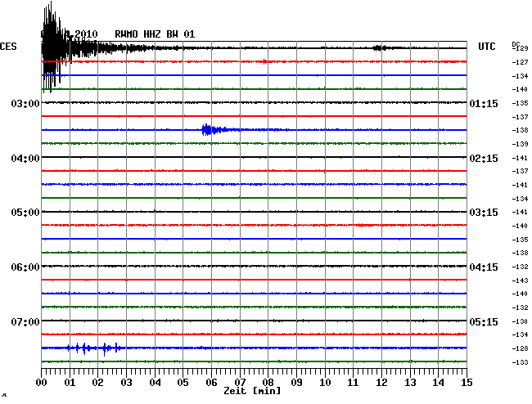Select the DC value -132 beside 04:15

(520, 267)
